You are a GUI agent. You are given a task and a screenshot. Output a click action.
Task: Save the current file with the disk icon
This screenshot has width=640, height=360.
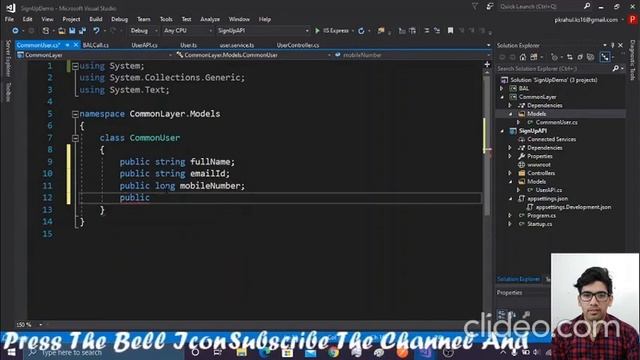tap(72, 31)
